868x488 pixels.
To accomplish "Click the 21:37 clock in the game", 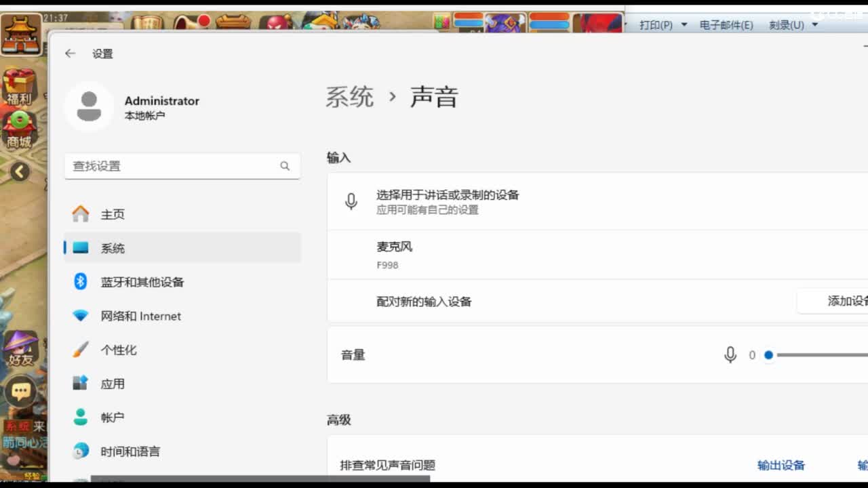I will [56, 18].
